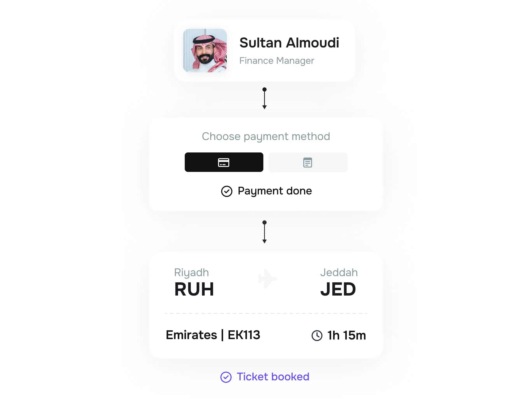Select the credit card payment option
This screenshot has height=420, width=529.
224,162
